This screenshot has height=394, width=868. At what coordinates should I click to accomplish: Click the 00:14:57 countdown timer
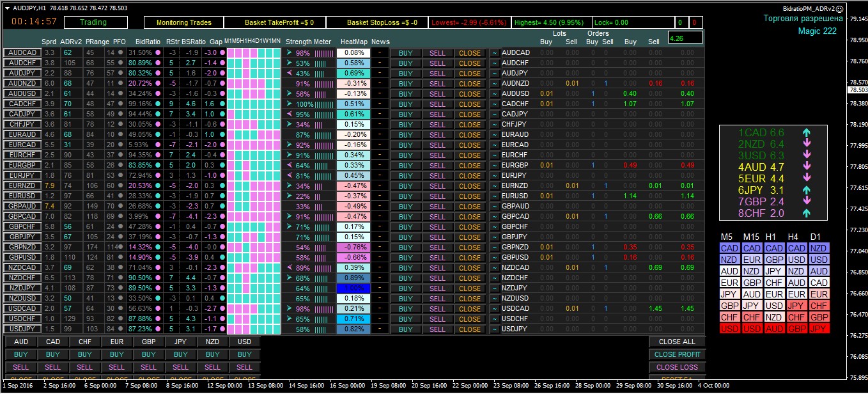[34, 22]
